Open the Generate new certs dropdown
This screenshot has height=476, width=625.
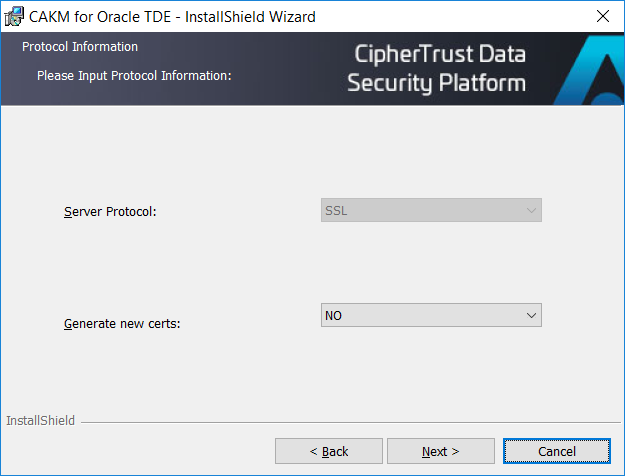pyautogui.click(x=431, y=315)
